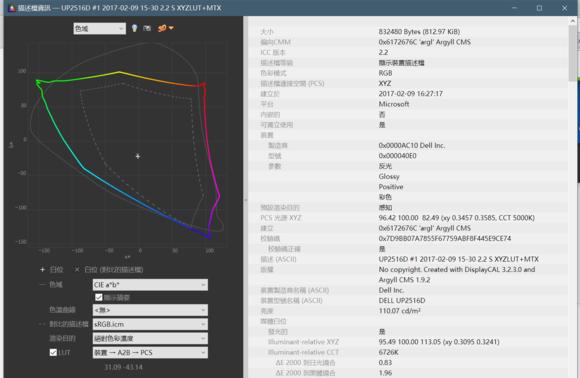Image resolution: width=580 pixels, height=378 pixels.
Task: Click the RGB color model value
Action: pos(385,73)
